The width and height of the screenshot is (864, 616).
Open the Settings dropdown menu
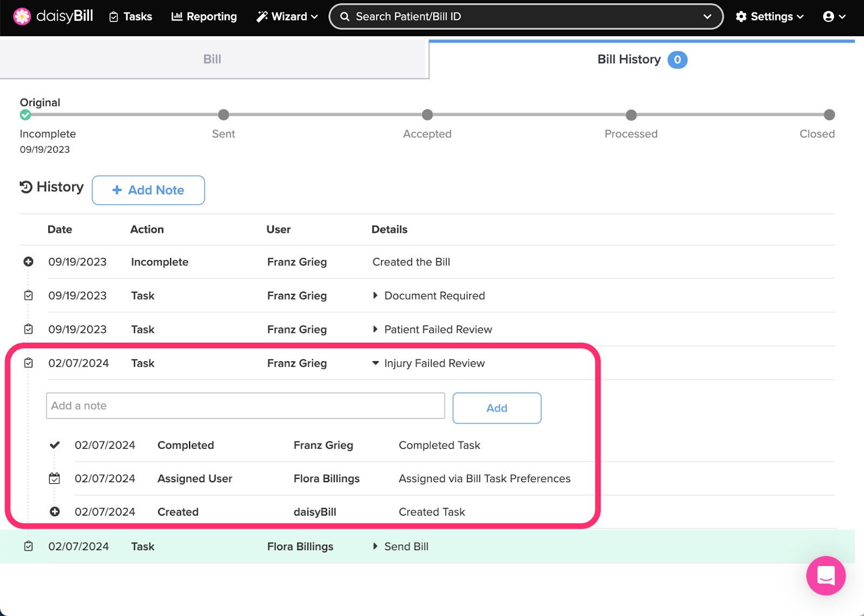770,17
